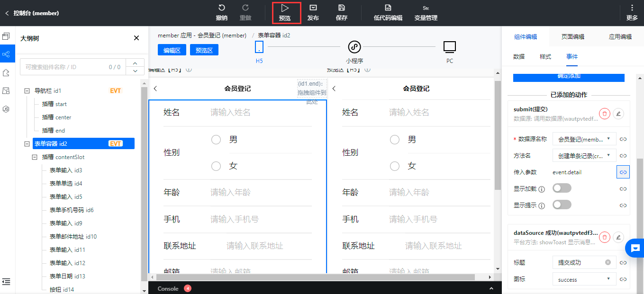This screenshot has height=294, width=644.
Task: Click the 撤销 undo icon
Action: click(221, 8)
